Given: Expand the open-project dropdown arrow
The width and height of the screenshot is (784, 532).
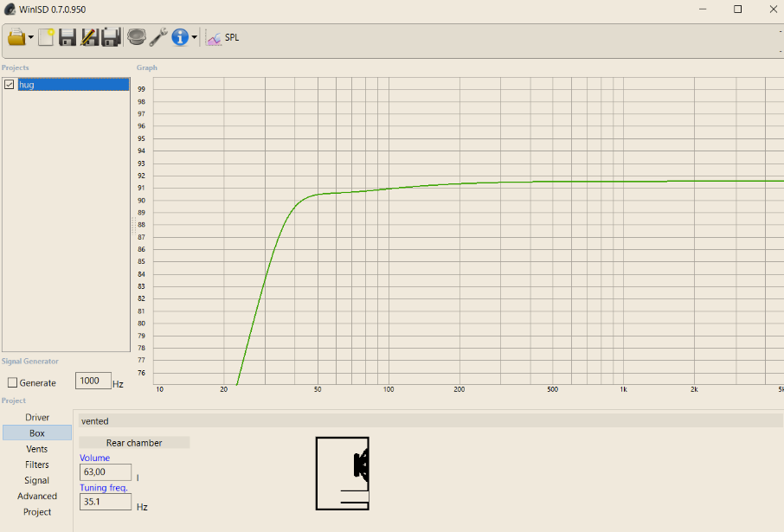Looking at the screenshot, I should point(31,37).
